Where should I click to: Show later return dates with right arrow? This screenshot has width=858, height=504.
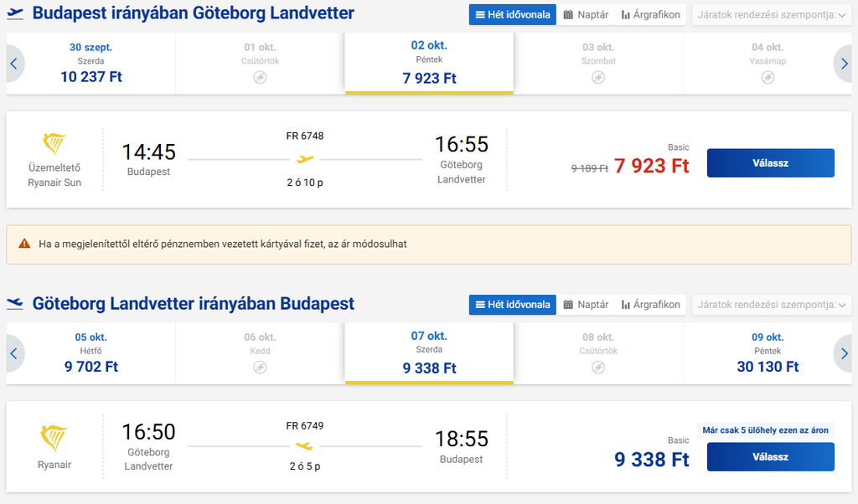point(845,353)
